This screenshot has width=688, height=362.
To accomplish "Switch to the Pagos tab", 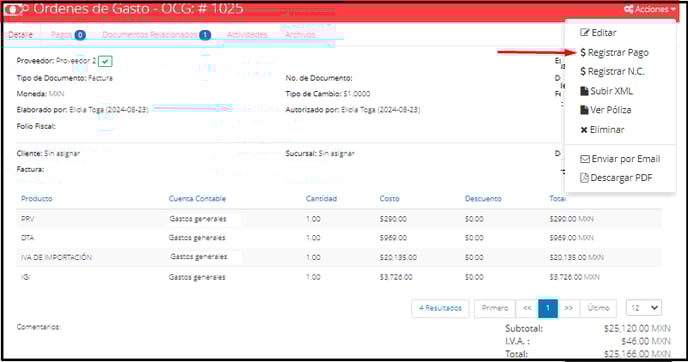I will pyautogui.click(x=68, y=35).
